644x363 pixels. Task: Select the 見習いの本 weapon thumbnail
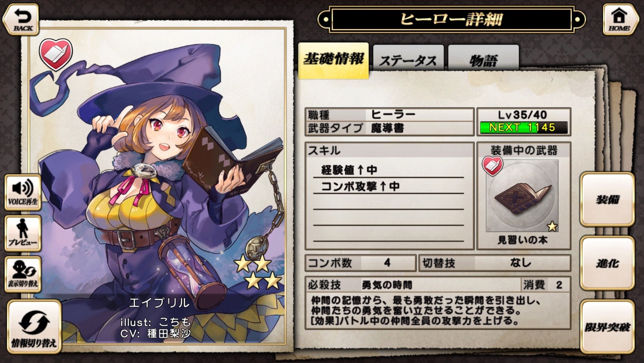tap(522, 195)
